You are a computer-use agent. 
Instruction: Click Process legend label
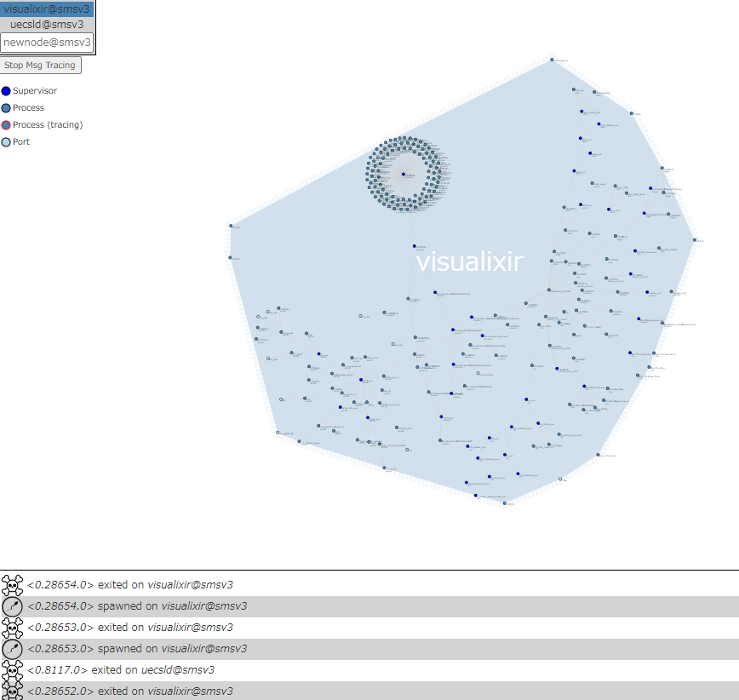[x=28, y=108]
